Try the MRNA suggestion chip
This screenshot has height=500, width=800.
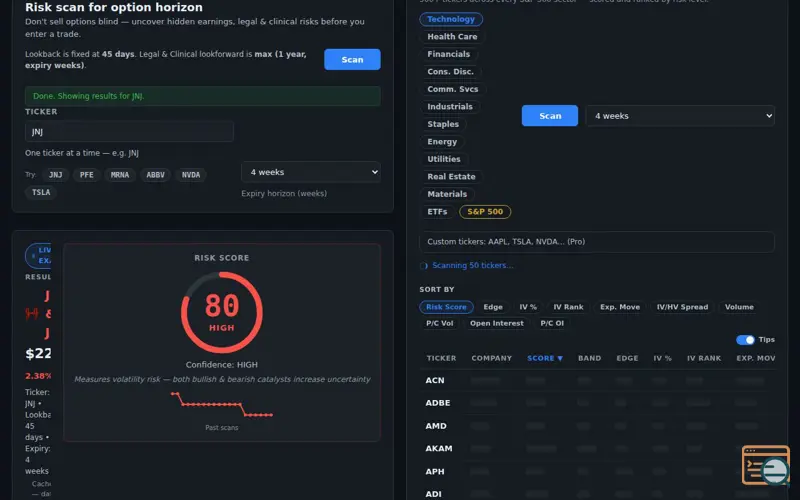(120, 175)
